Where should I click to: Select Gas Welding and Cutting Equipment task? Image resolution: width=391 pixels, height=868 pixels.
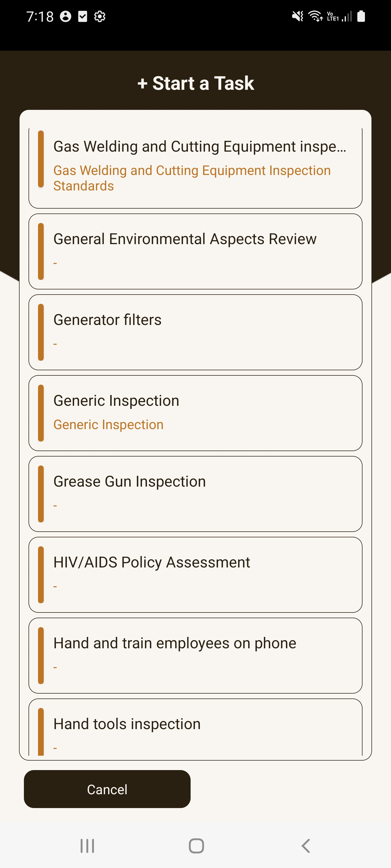199,146
